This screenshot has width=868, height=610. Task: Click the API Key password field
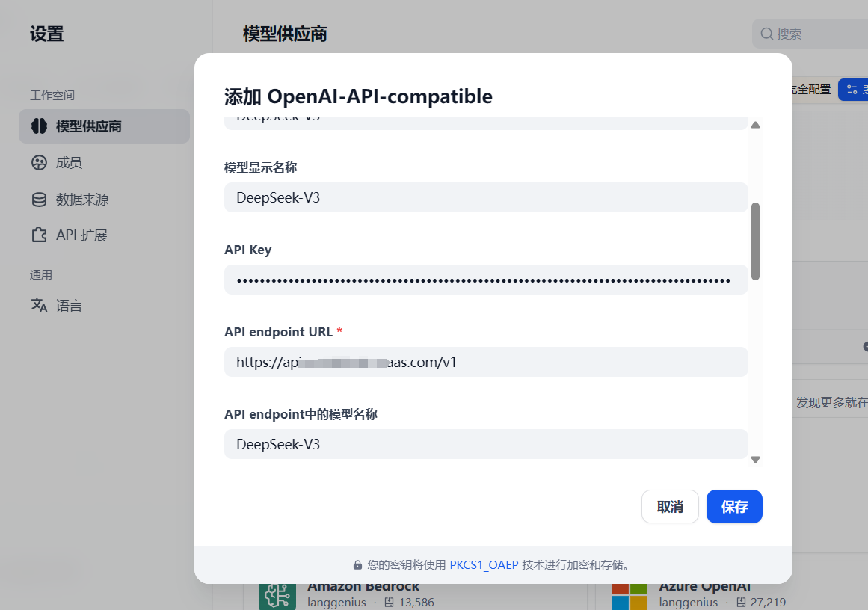coord(486,280)
